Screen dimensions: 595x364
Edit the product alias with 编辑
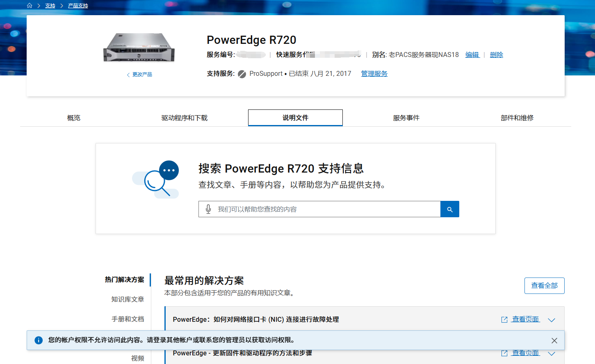tap(472, 55)
